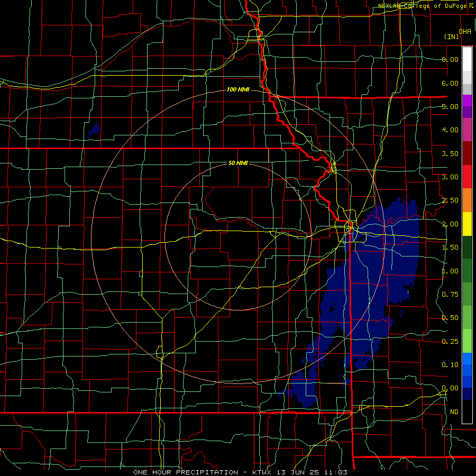Click the 2.00 legend value
The width and height of the screenshot is (476, 476).
tap(450, 224)
